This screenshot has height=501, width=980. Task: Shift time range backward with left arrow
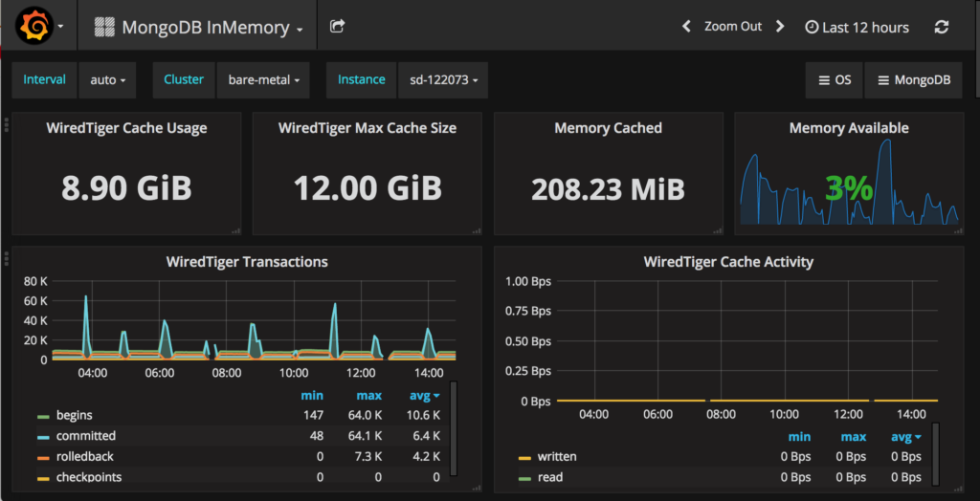pyautogui.click(x=686, y=26)
